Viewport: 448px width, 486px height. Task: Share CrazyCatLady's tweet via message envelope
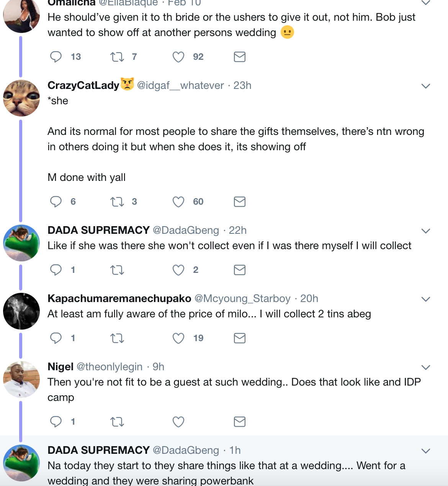click(240, 202)
